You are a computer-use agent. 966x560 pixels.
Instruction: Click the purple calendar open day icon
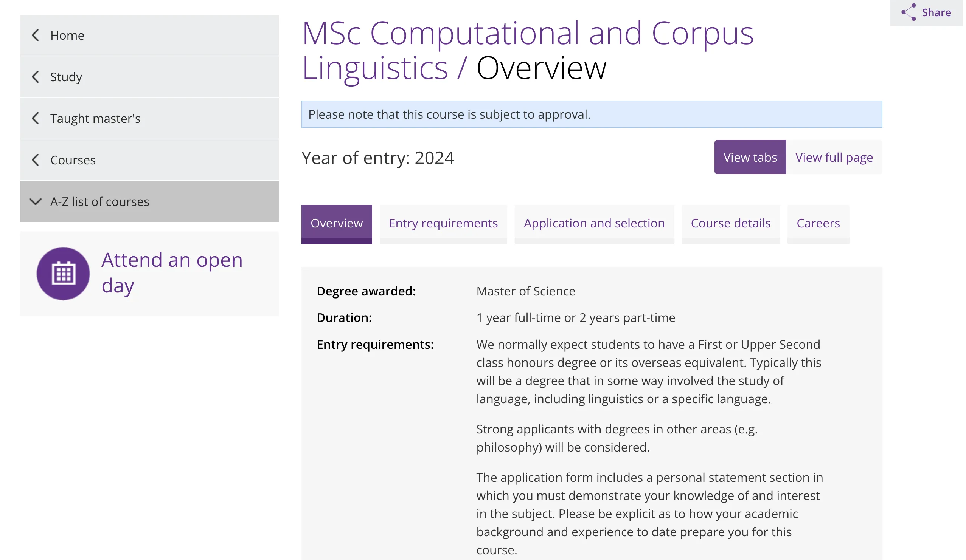point(63,274)
